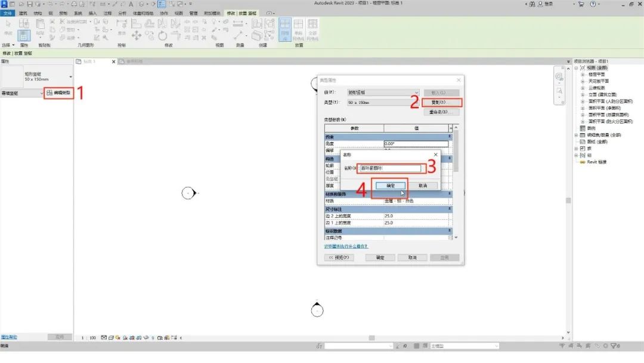The height and width of the screenshot is (363, 644).
Task: Switch to the 插入 (Insert) ribbon tab
Action: coord(93,13)
